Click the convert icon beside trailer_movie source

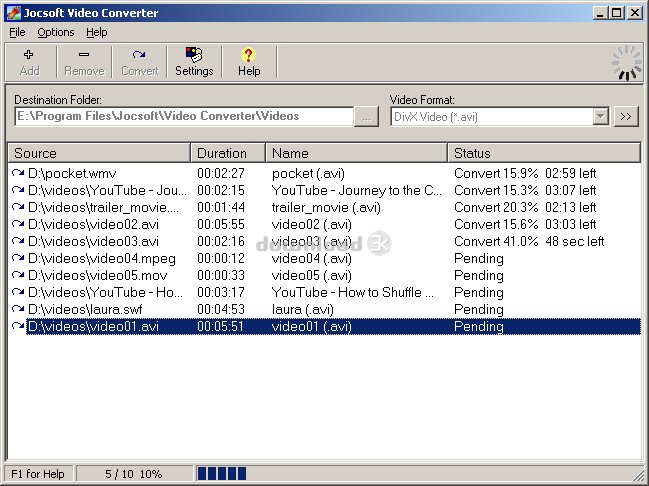coord(18,207)
